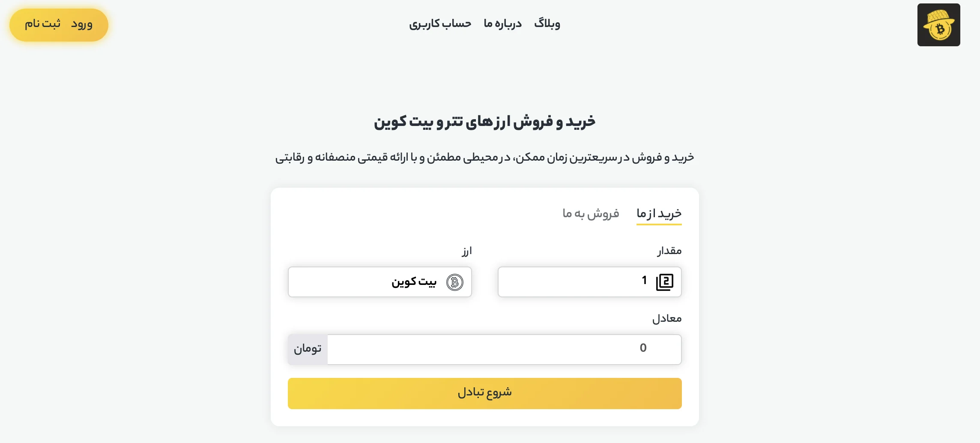Click the ارز field label
Screen dimensions: 980x443
pyautogui.click(x=467, y=251)
